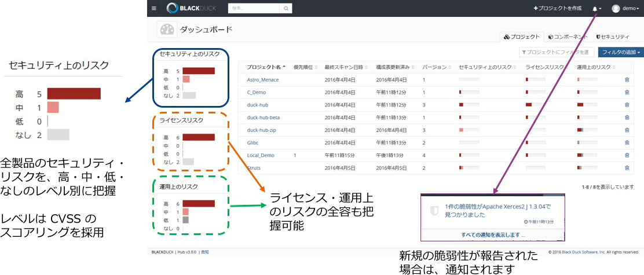Sort by 最終スキャン日時 column header
Screen dimensions: 644x275
[347, 67]
